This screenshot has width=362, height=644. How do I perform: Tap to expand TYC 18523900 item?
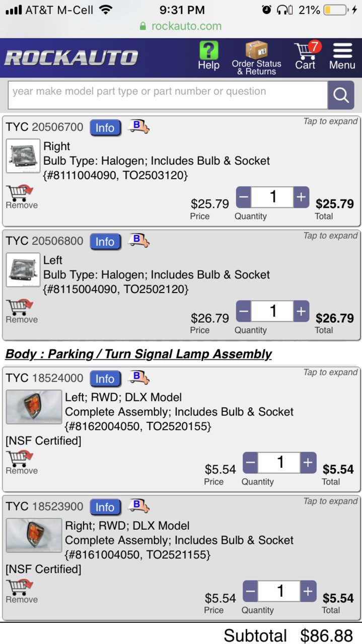pyautogui.click(x=330, y=501)
